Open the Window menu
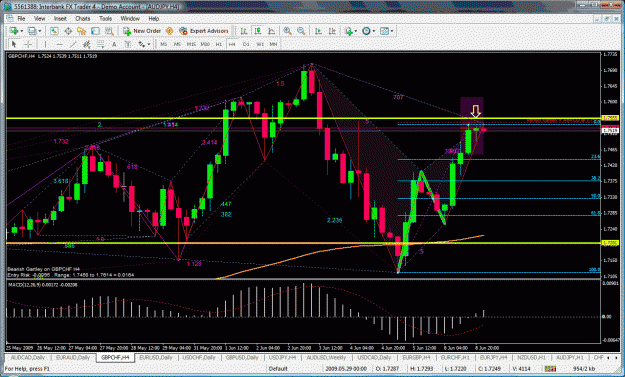This screenshot has width=625, height=377. pyautogui.click(x=130, y=19)
